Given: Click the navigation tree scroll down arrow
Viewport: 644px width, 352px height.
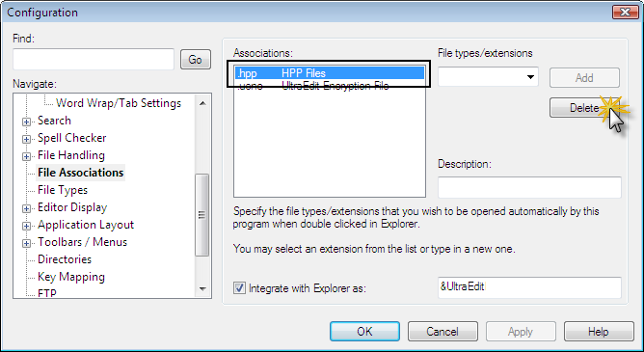Looking at the screenshot, I should 202,289.
